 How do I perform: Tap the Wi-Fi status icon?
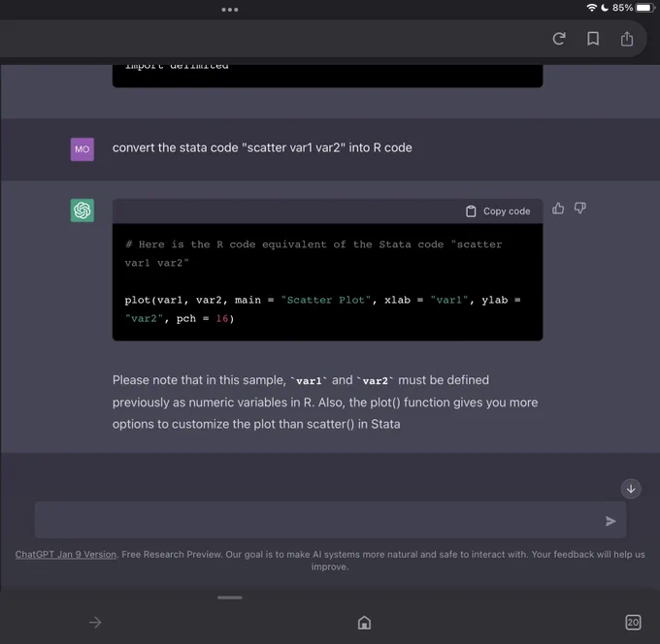(591, 8)
